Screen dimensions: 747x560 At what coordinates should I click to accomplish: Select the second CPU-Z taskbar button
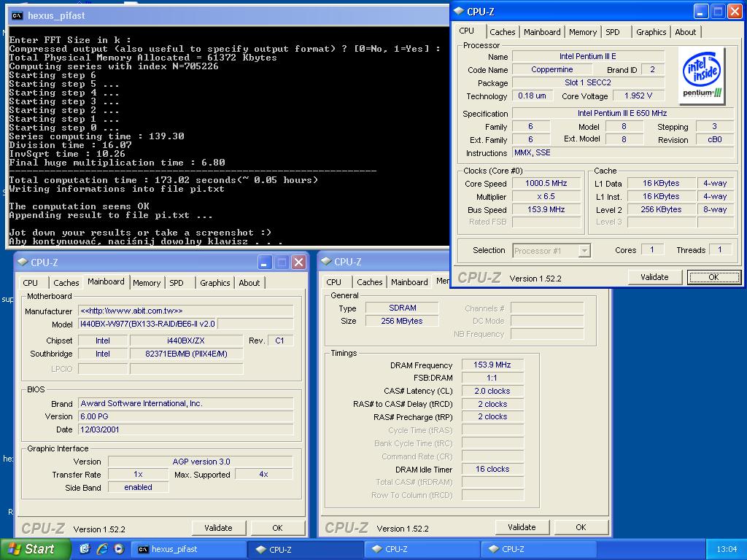(x=422, y=549)
